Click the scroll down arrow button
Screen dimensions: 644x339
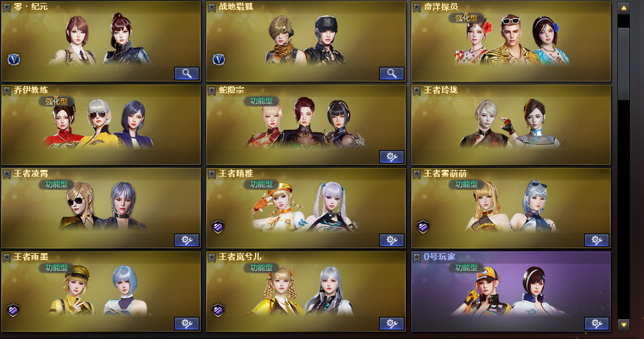pyautogui.click(x=624, y=325)
